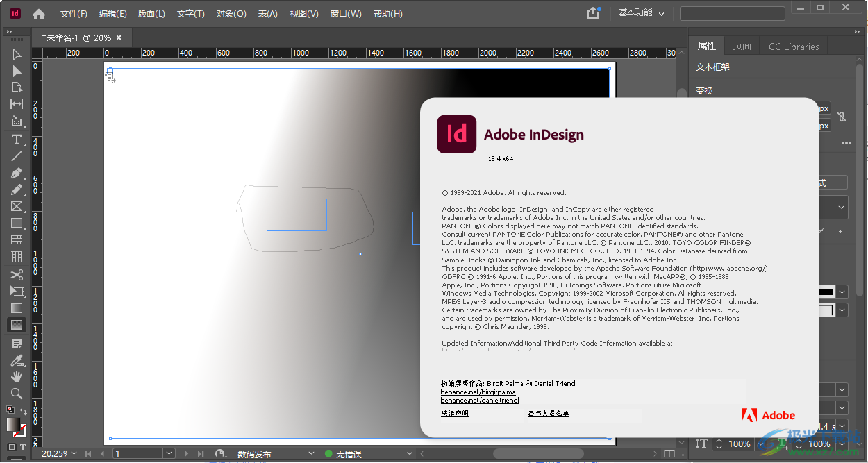Image resolution: width=868 pixels, height=463 pixels.
Task: Open the 对象(O) menu
Action: (x=231, y=14)
